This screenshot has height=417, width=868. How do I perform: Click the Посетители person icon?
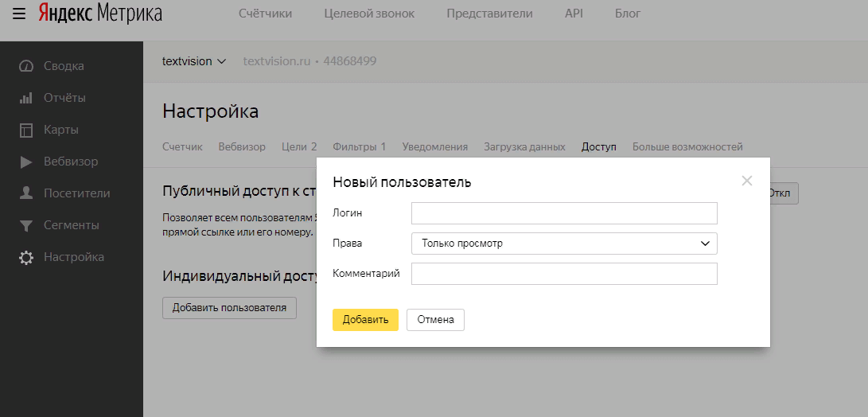tap(26, 193)
